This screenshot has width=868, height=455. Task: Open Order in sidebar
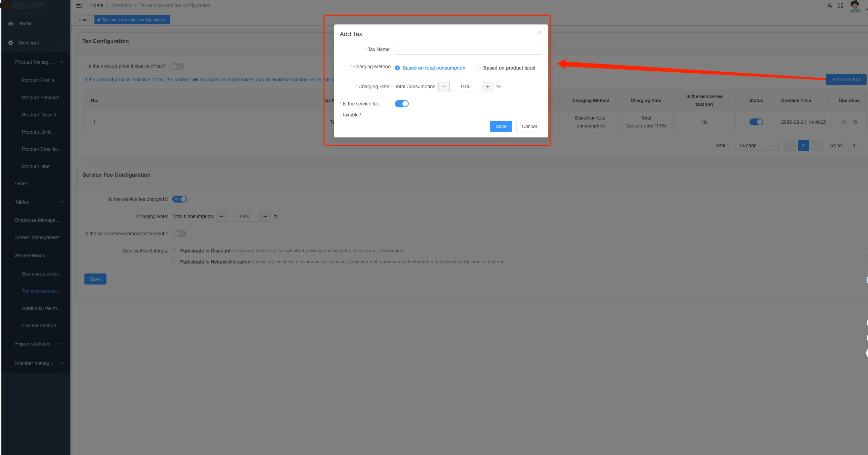click(21, 184)
